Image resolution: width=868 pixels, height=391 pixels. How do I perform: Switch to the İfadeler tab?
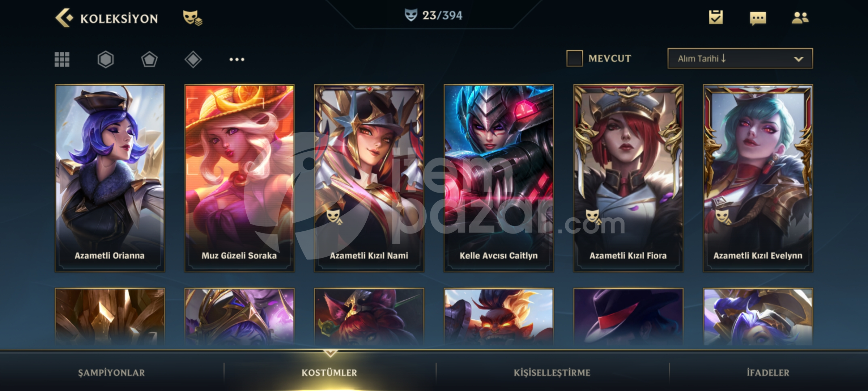(x=768, y=373)
